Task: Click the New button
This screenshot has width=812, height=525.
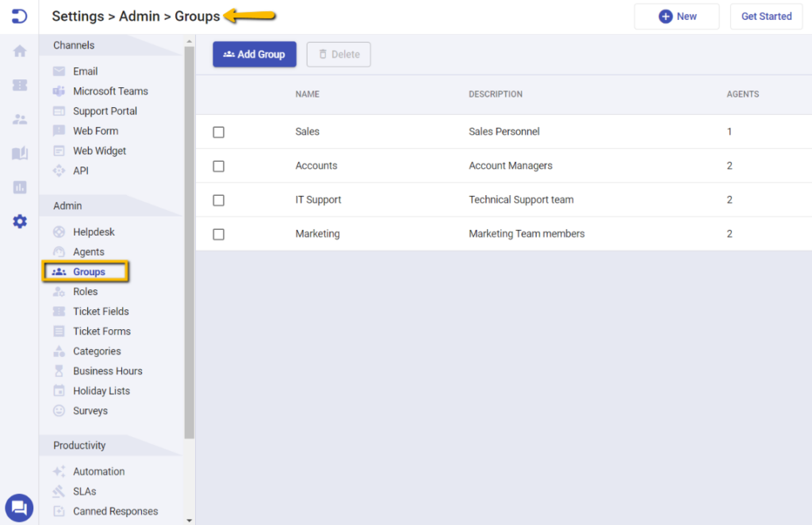Action: click(677, 17)
